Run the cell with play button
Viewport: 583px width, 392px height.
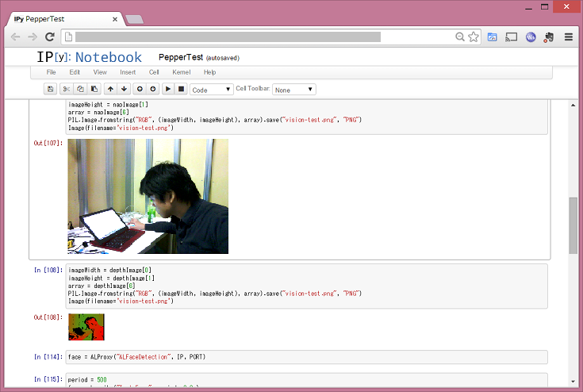tap(168, 89)
